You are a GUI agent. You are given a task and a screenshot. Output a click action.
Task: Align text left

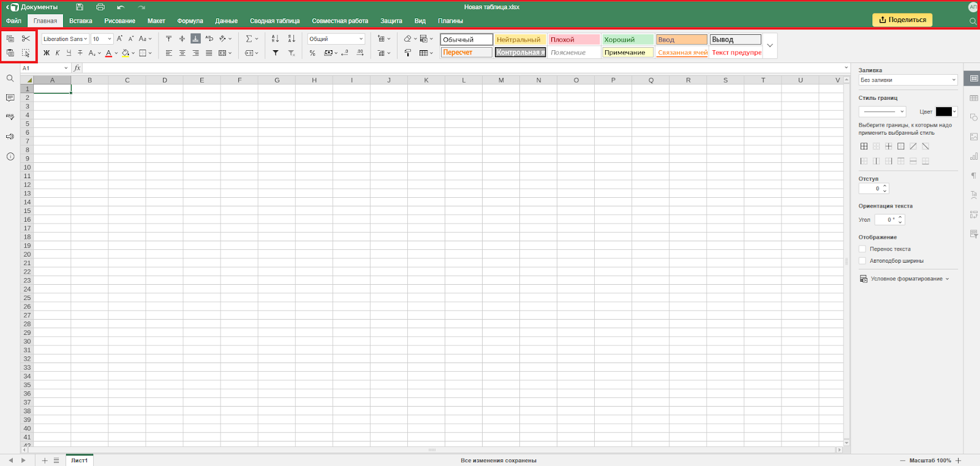point(168,53)
